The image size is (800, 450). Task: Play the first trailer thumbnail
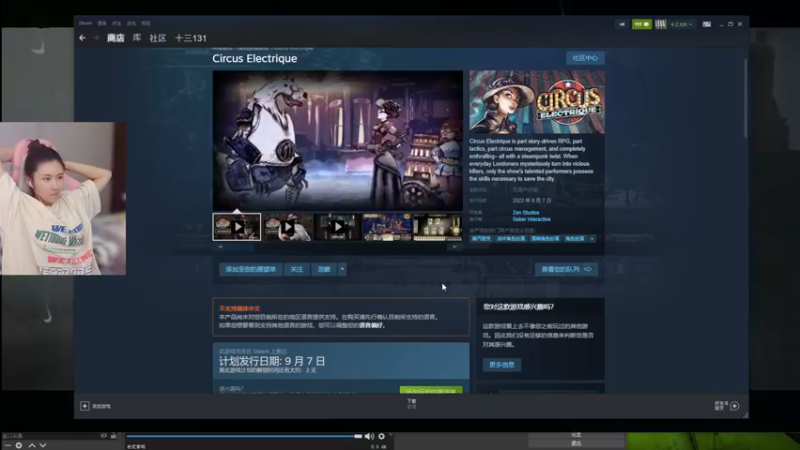tap(237, 227)
